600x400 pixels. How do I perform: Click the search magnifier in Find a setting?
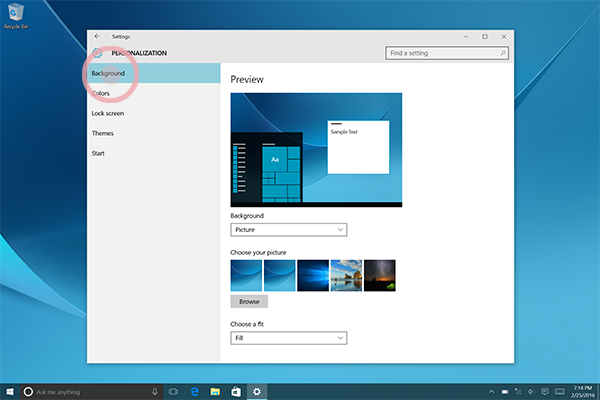[503, 53]
